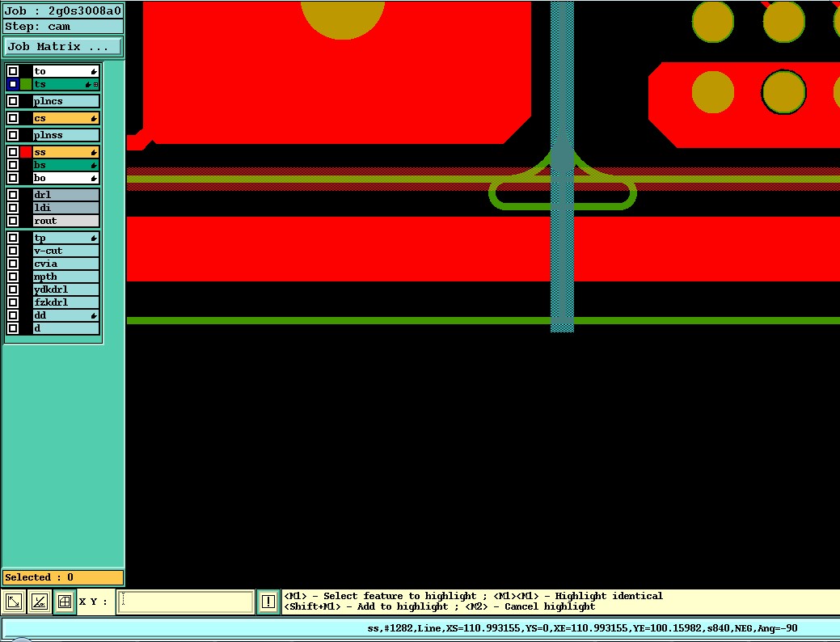Toggle the grid window icon near X Y

[x=65, y=602]
